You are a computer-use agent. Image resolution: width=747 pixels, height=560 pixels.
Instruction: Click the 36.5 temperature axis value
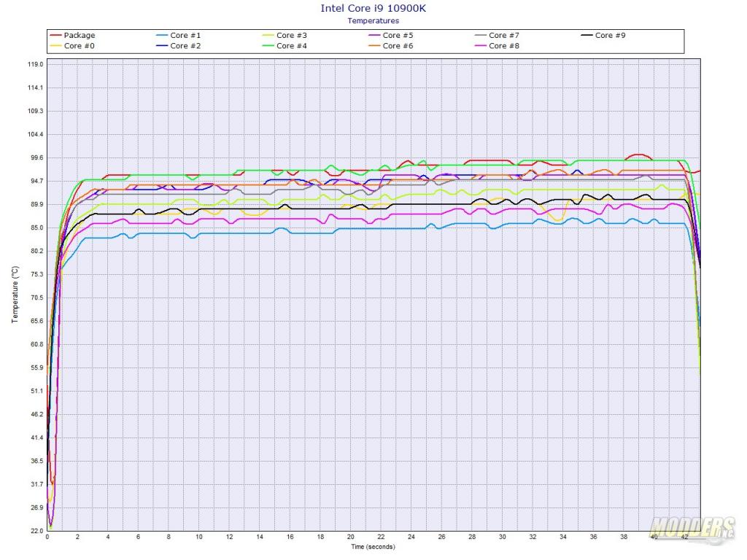(36, 461)
